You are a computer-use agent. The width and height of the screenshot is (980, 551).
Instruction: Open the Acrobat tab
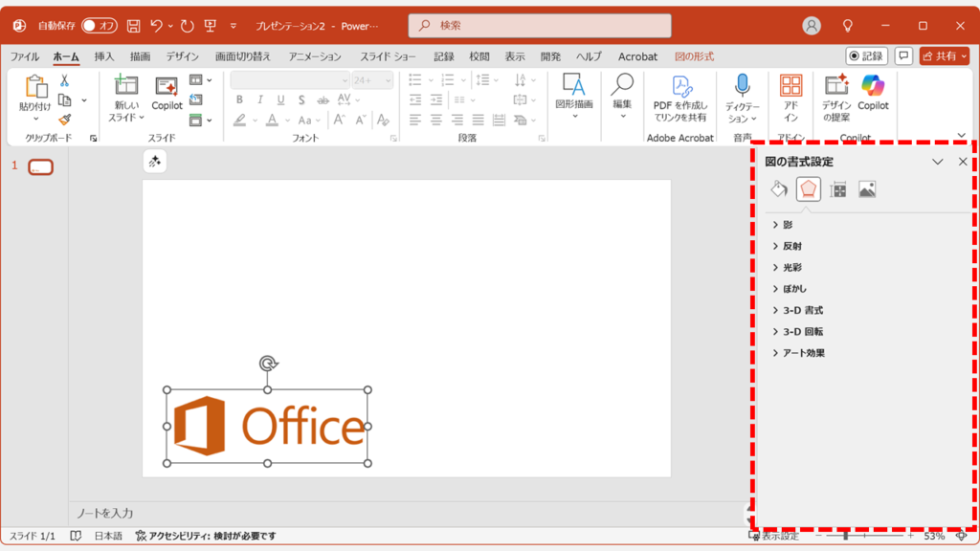tap(637, 56)
